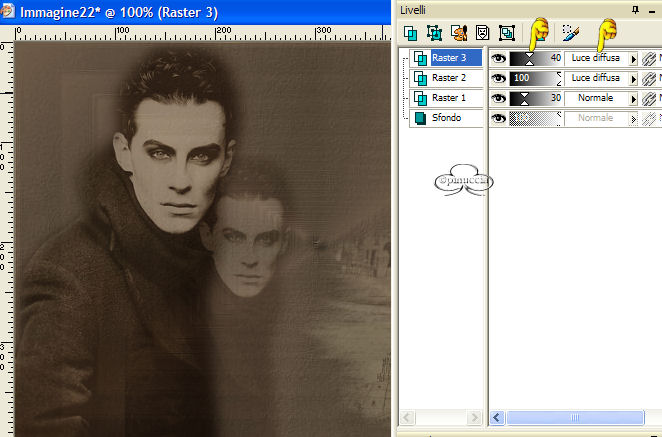Create a new art media layer

[459, 33]
